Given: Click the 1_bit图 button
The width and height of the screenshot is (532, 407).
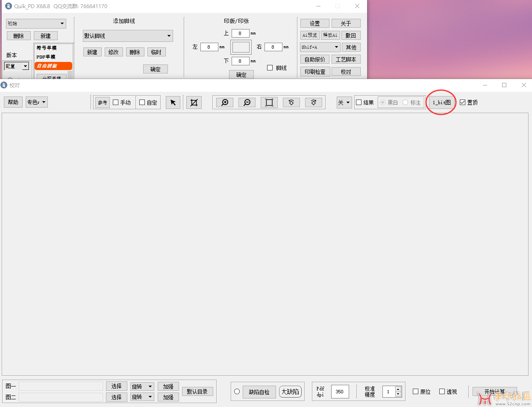Looking at the screenshot, I should [x=441, y=102].
